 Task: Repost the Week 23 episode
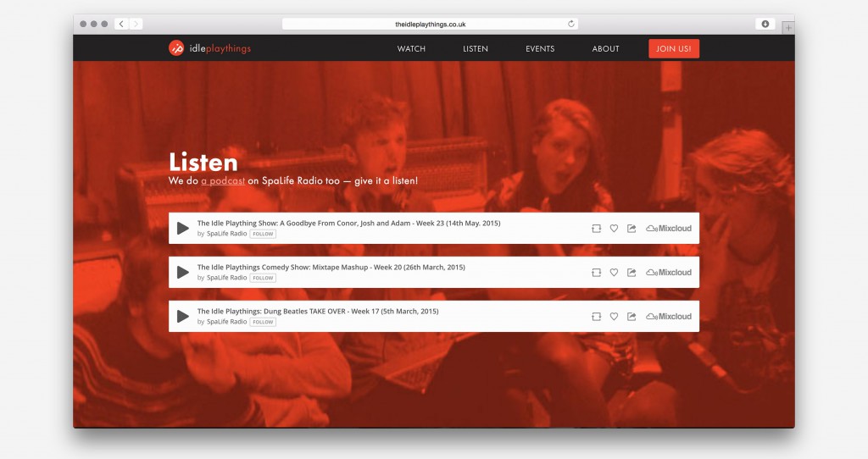point(596,229)
